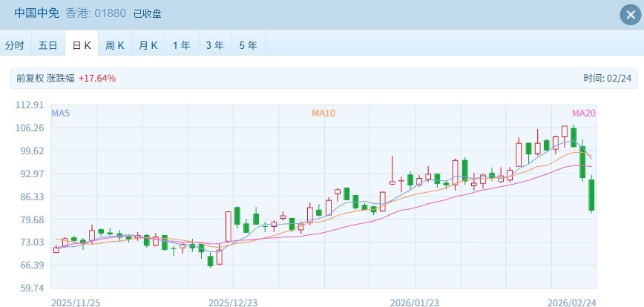Click the 前复权 涨跌幅 label
644x307 pixels.
[45, 78]
